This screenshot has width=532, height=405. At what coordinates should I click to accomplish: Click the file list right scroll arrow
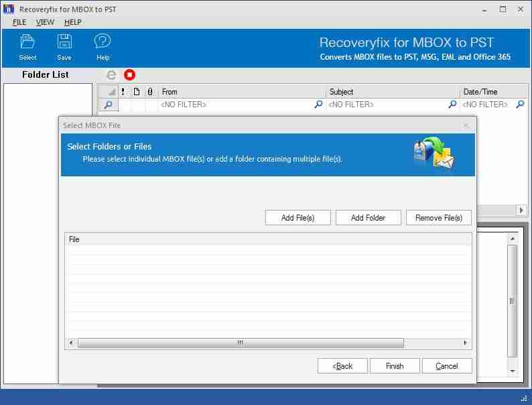[x=465, y=343]
